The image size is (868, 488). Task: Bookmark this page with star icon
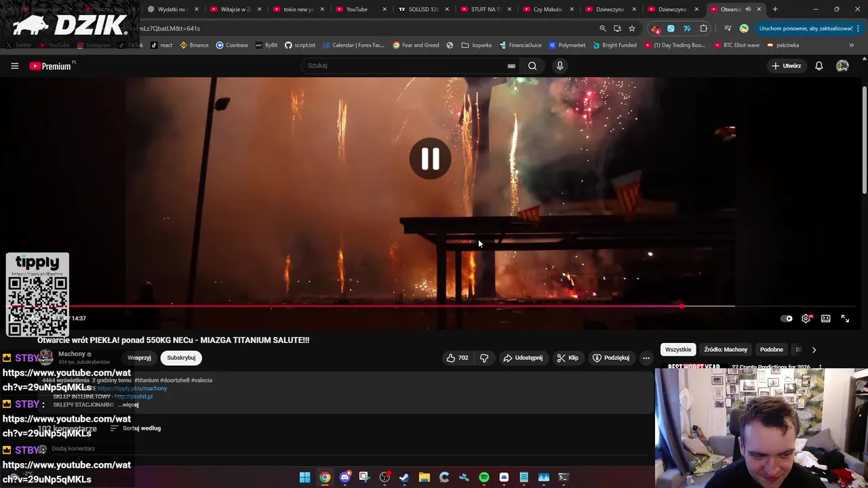tap(632, 28)
